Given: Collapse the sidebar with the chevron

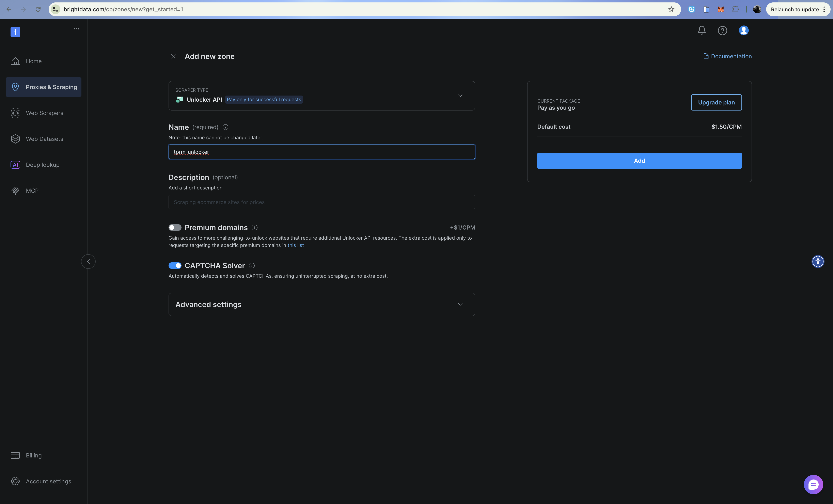Looking at the screenshot, I should 88,261.
